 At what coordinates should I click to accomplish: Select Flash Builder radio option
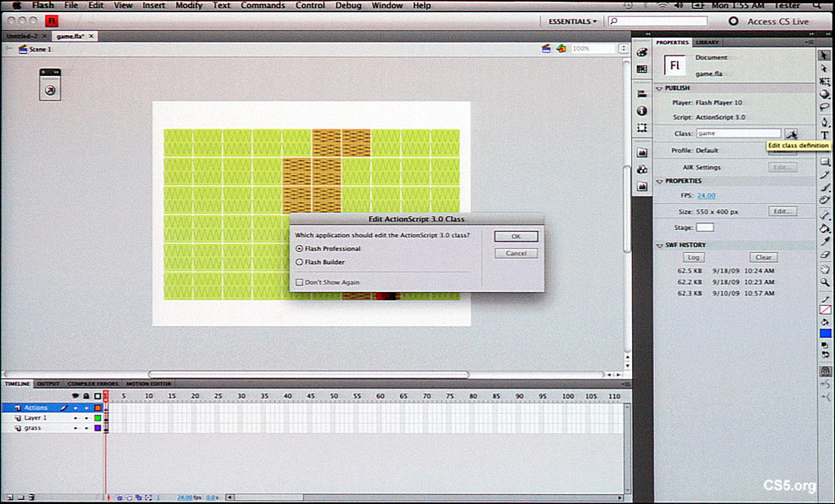(300, 262)
